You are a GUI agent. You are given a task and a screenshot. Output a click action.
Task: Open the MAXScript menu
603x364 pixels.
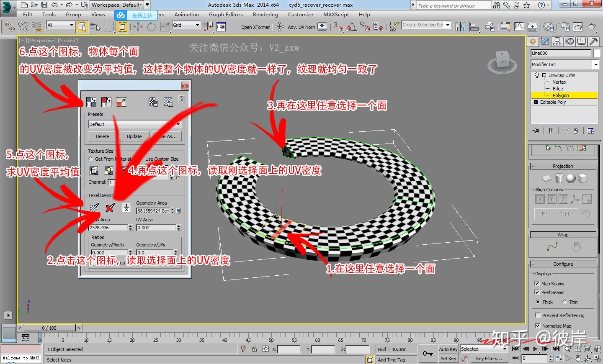336,15
